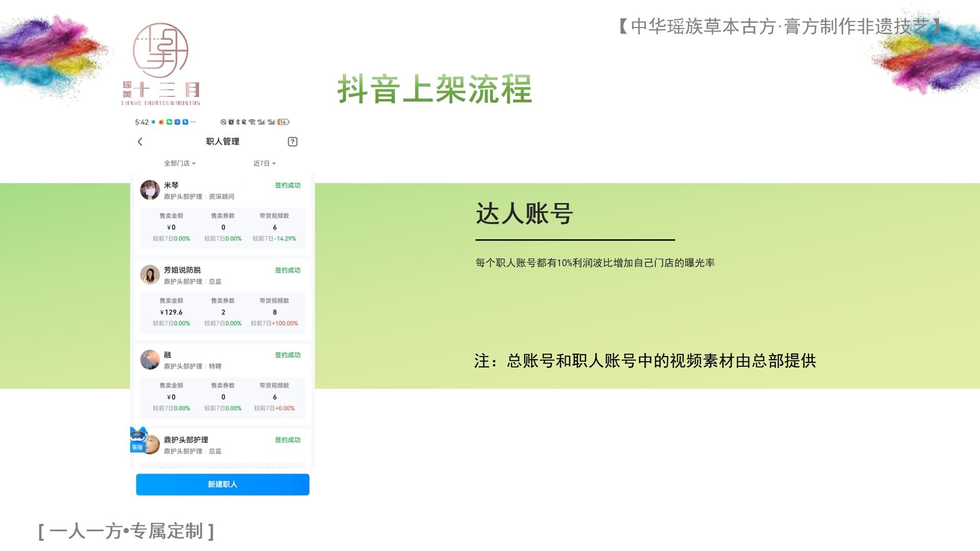
Task: Tap the Weibo icon in status bar
Action: [161, 122]
